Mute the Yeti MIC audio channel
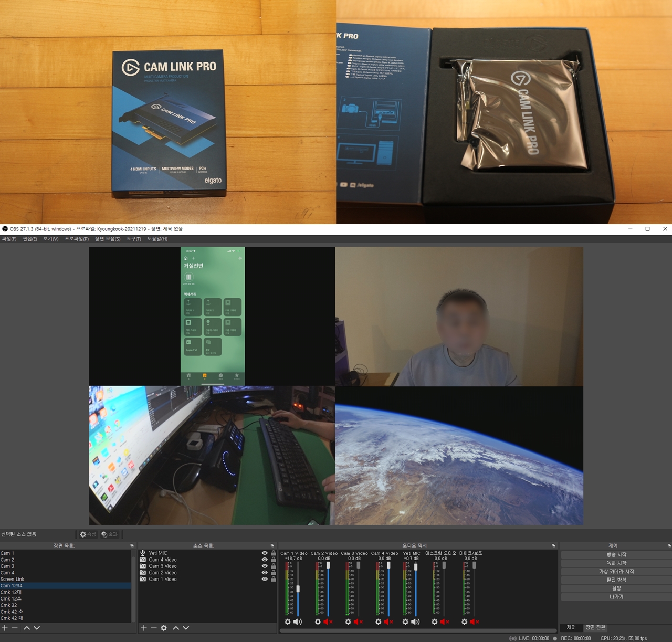The image size is (672, 642). click(x=415, y=622)
